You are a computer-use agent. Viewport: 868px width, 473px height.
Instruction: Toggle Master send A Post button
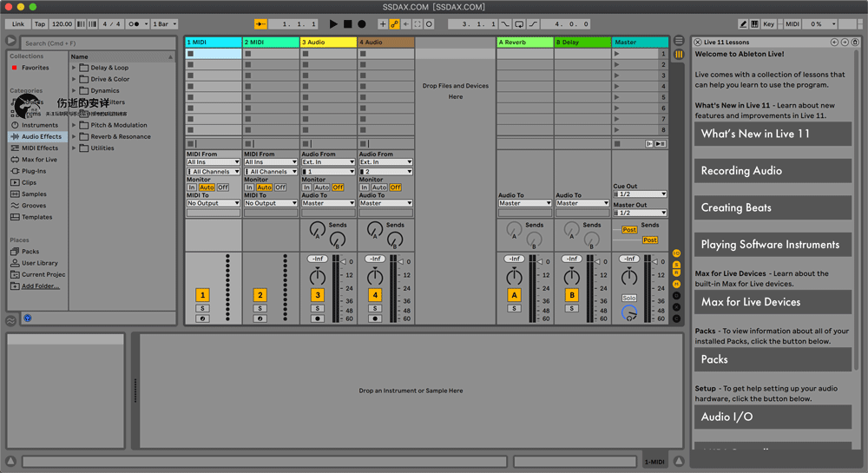[629, 230]
